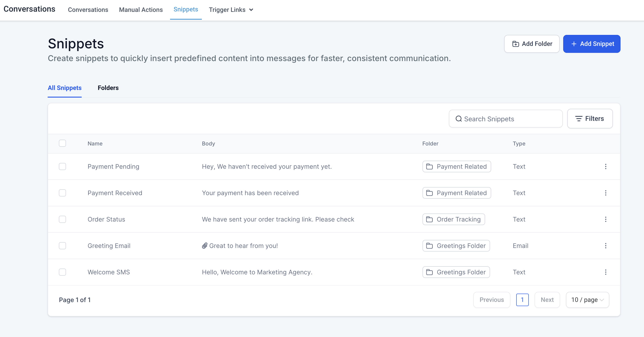Viewport: 644px width, 337px height.
Task: Click the Add Folder button
Action: (531, 44)
